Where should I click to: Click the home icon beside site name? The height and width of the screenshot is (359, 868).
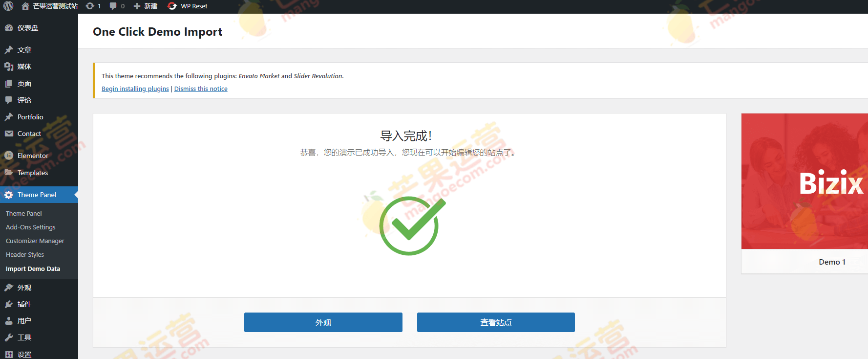25,6
